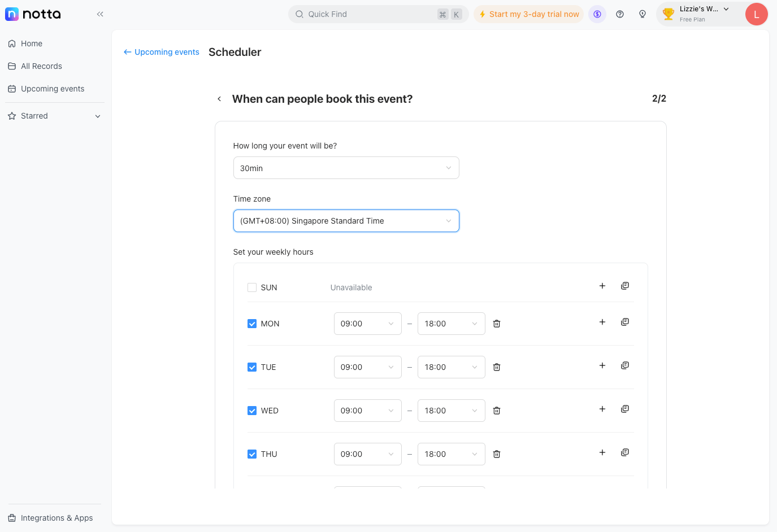The width and height of the screenshot is (777, 532).
Task: Open the Singapore Standard Time zone dropdown
Action: click(x=346, y=221)
